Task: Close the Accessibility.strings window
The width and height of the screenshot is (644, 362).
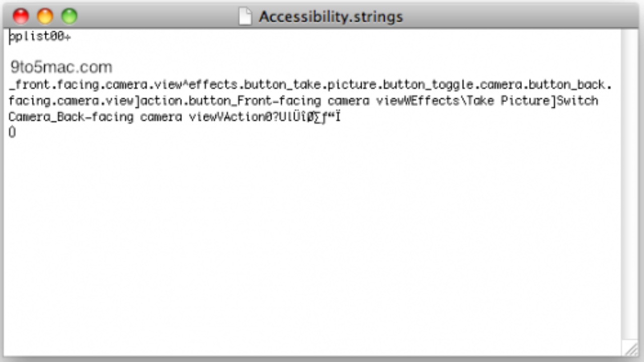Action: click(21, 16)
